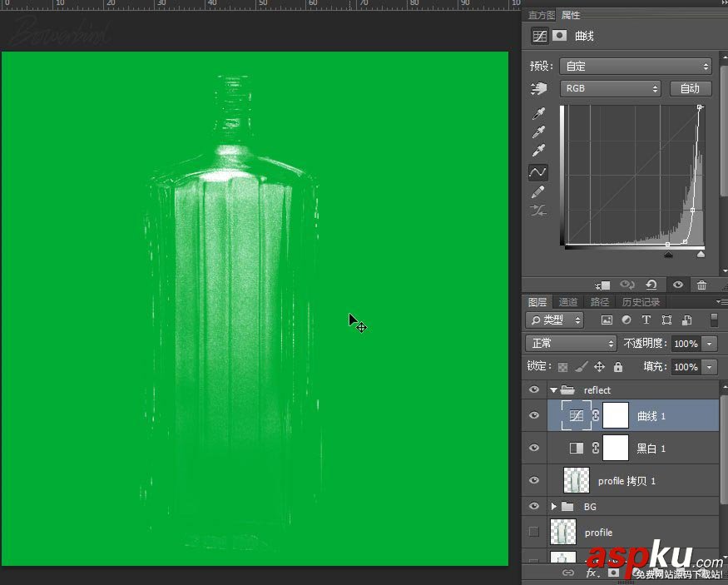Switch to the 通道 channels tab

point(567,301)
